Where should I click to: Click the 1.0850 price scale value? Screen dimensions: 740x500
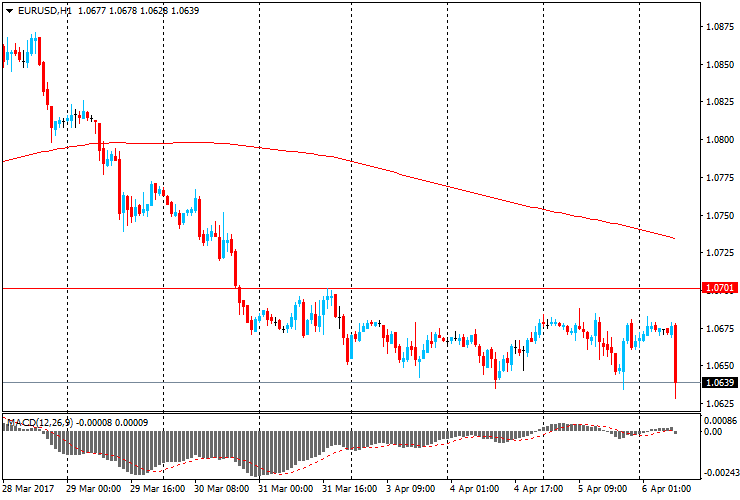click(720, 65)
